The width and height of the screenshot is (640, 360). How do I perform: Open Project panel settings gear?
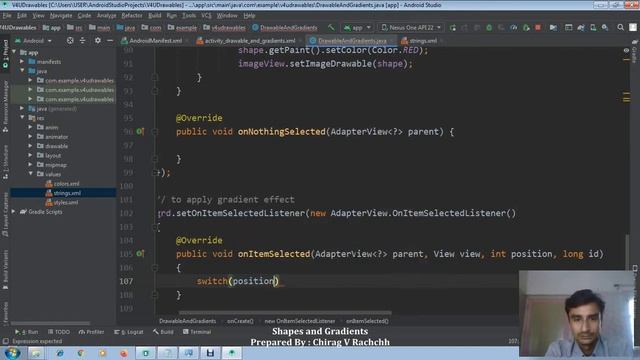pyautogui.click(x=98, y=41)
